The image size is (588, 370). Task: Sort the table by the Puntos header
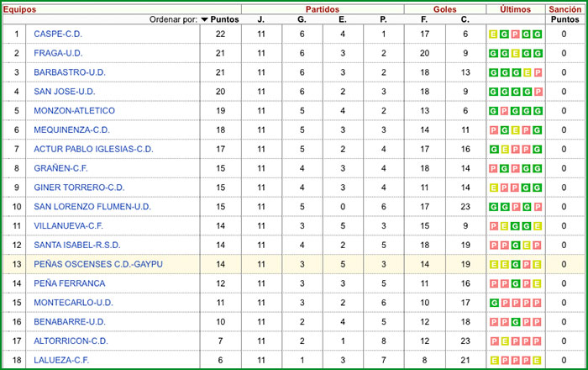pyautogui.click(x=224, y=18)
